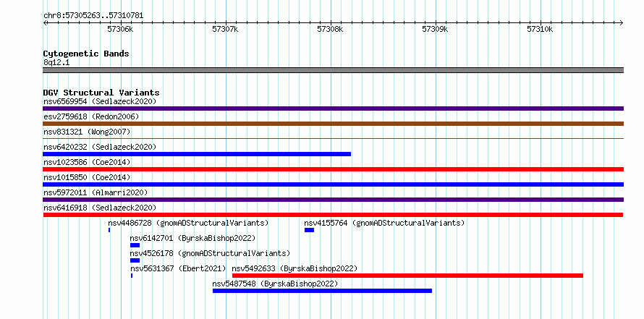
Task: Click the red bar under nsv1023586
Action: 333,169
